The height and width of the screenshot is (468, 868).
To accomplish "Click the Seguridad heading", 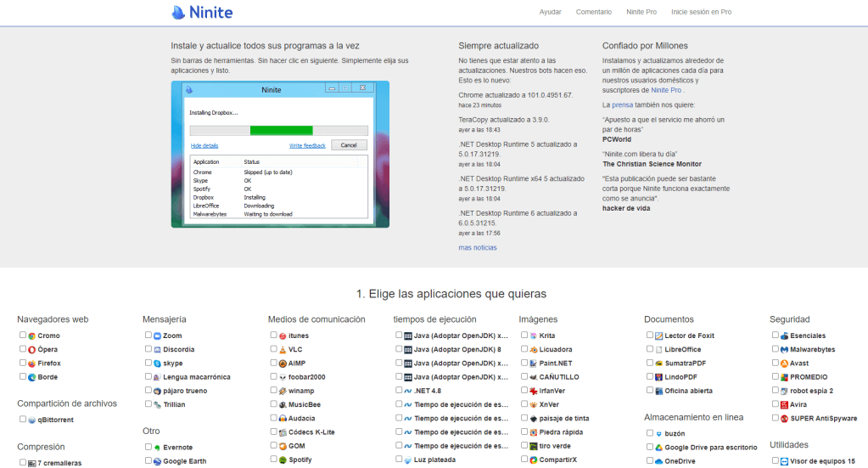I will [x=789, y=319].
